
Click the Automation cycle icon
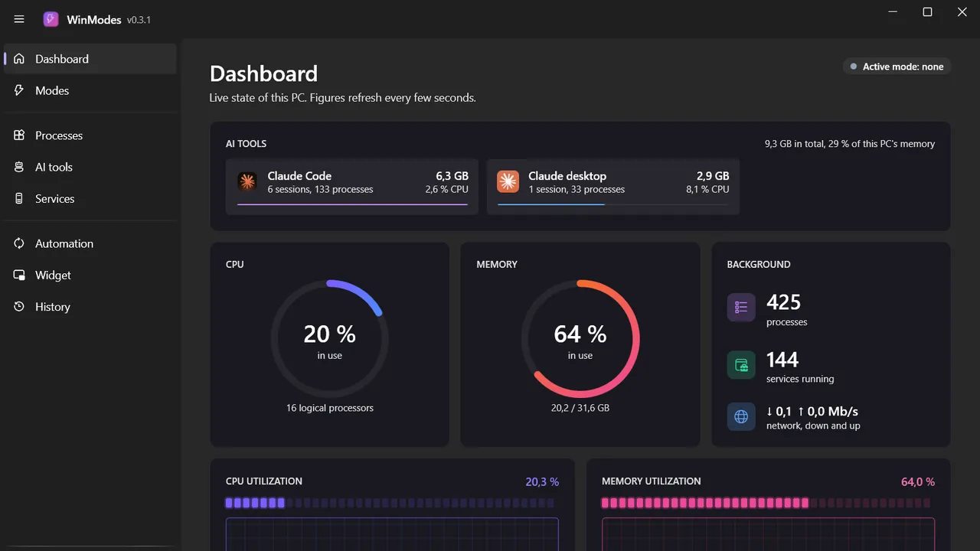click(19, 243)
